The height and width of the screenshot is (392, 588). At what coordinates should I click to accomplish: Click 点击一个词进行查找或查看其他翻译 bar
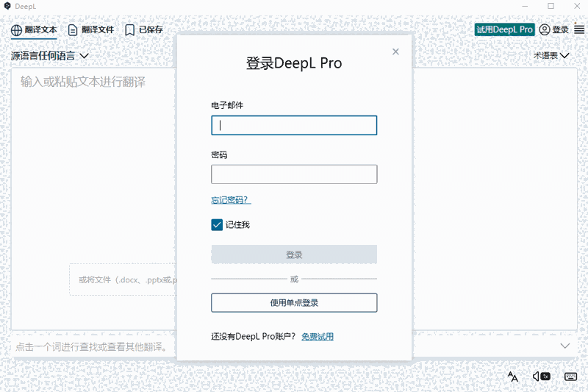coord(93,346)
